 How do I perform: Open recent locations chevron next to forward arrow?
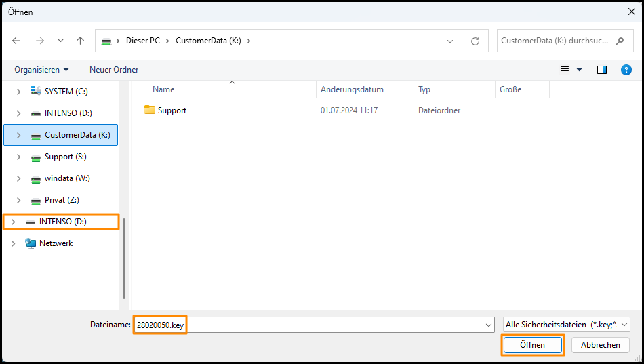coord(60,41)
